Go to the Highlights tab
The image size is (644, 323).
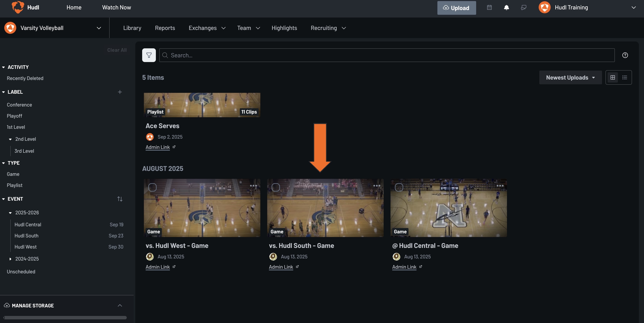[284, 28]
